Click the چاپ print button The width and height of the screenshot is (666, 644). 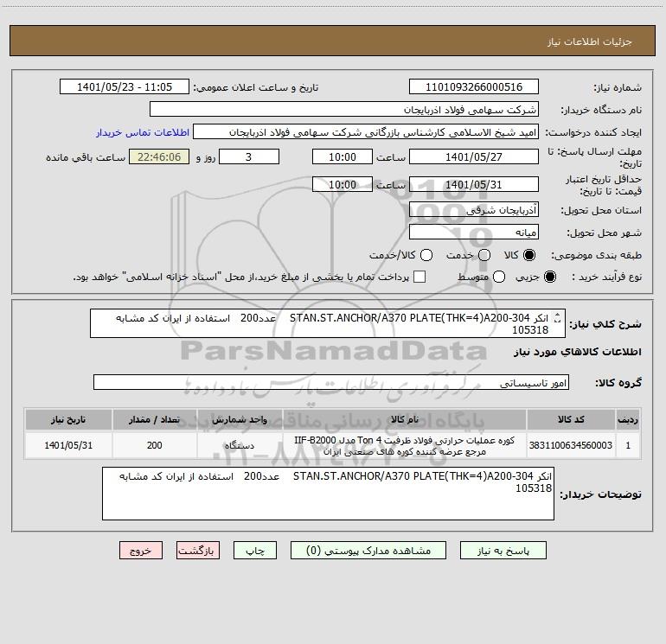point(255,551)
